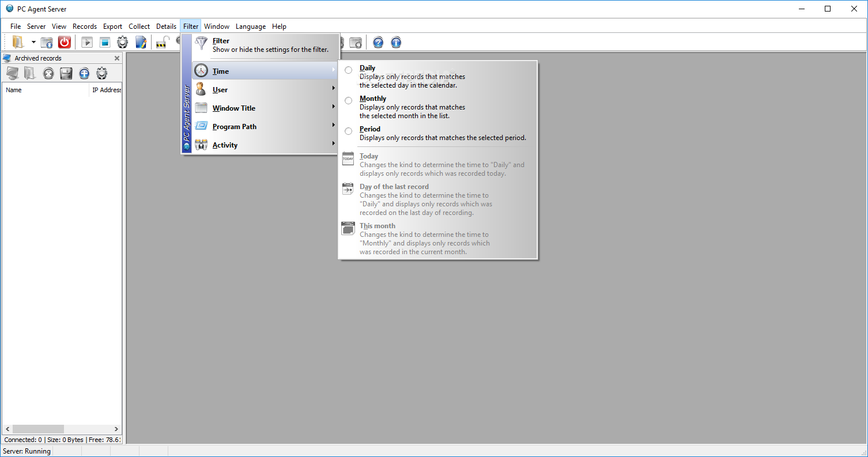Choose the This month entry

[x=438, y=239]
